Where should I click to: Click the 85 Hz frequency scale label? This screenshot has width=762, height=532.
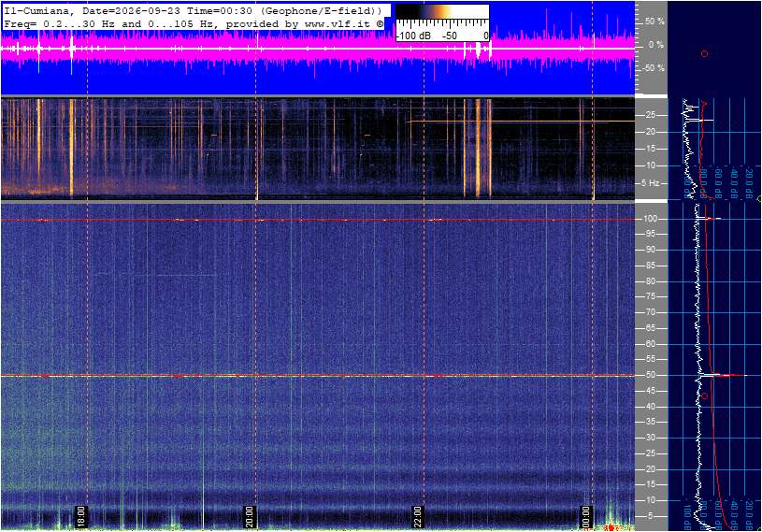(650, 266)
